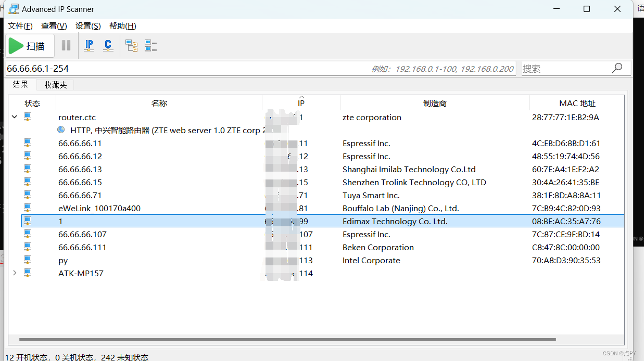Image resolution: width=644 pixels, height=361 pixels.
Task: Select the ATK-MP157 device name
Action: [x=81, y=273]
